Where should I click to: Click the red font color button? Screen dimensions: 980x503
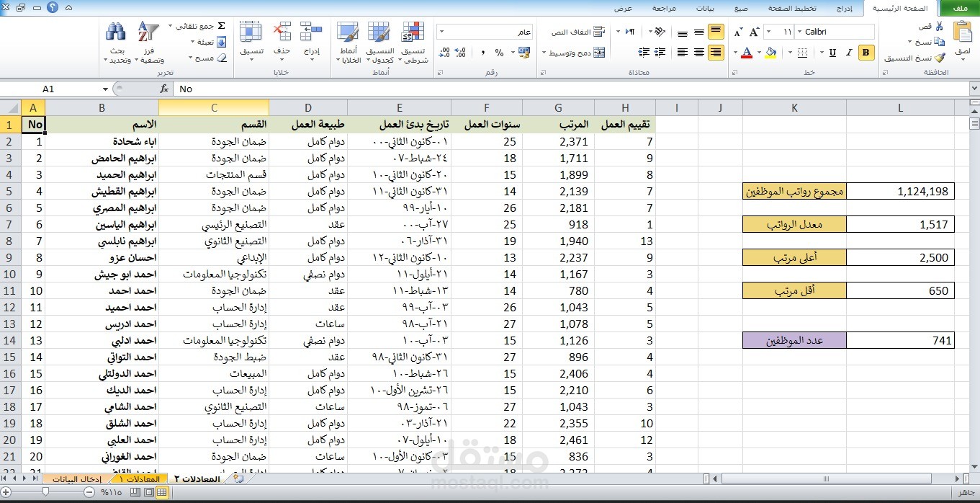pyautogui.click(x=747, y=52)
